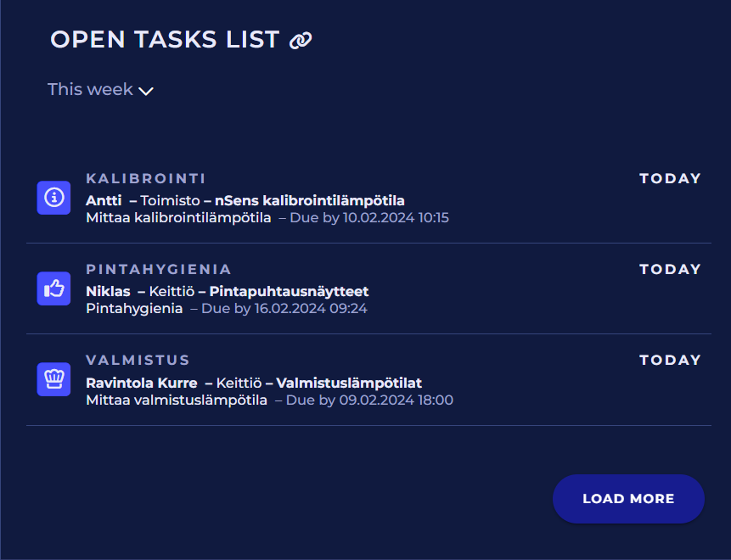This screenshot has width=731, height=560.
Task: Click the link icon beside Open Tasks List
Action: coord(301,40)
